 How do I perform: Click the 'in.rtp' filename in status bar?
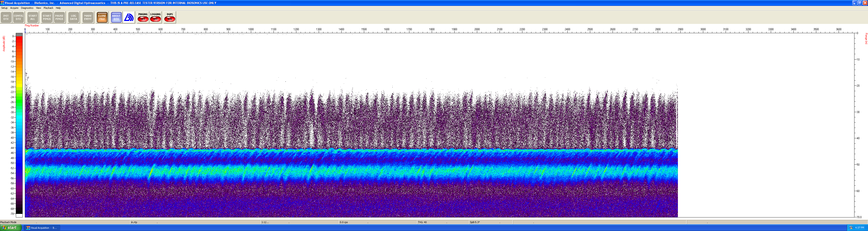click(x=134, y=222)
